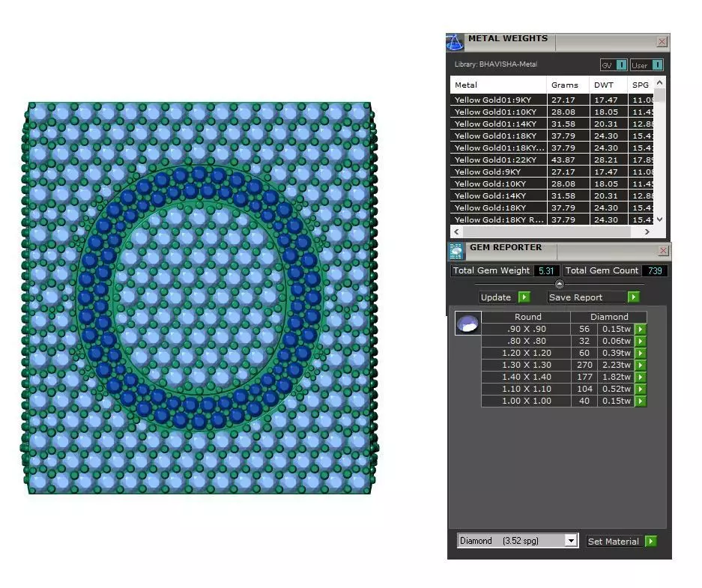The height and width of the screenshot is (588, 702).
Task: Click metal list scroll down arrow
Action: tap(659, 219)
